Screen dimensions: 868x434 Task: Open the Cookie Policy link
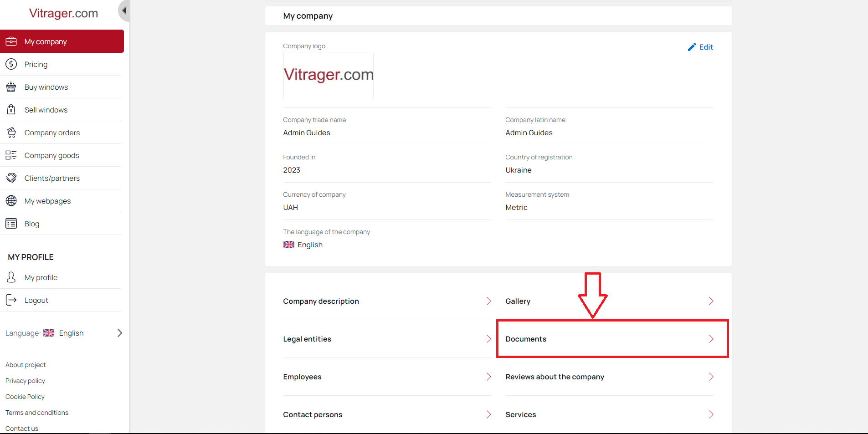pyautogui.click(x=25, y=397)
